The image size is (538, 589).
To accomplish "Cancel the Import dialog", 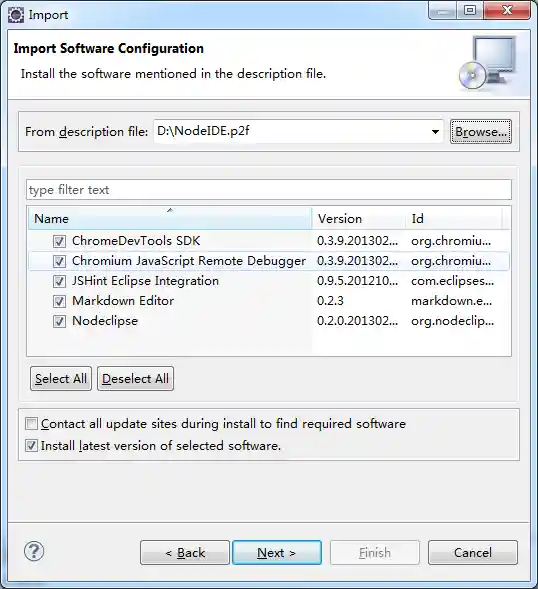I will point(473,553).
